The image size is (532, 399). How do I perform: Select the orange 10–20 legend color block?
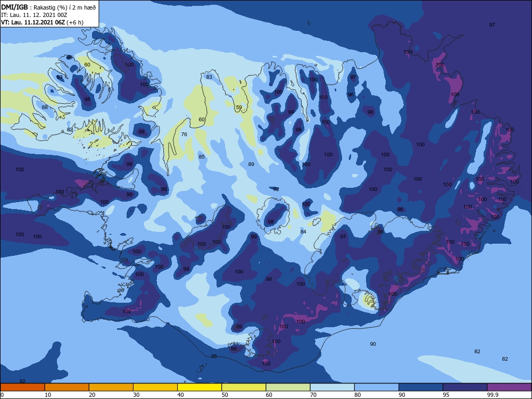click(x=67, y=387)
